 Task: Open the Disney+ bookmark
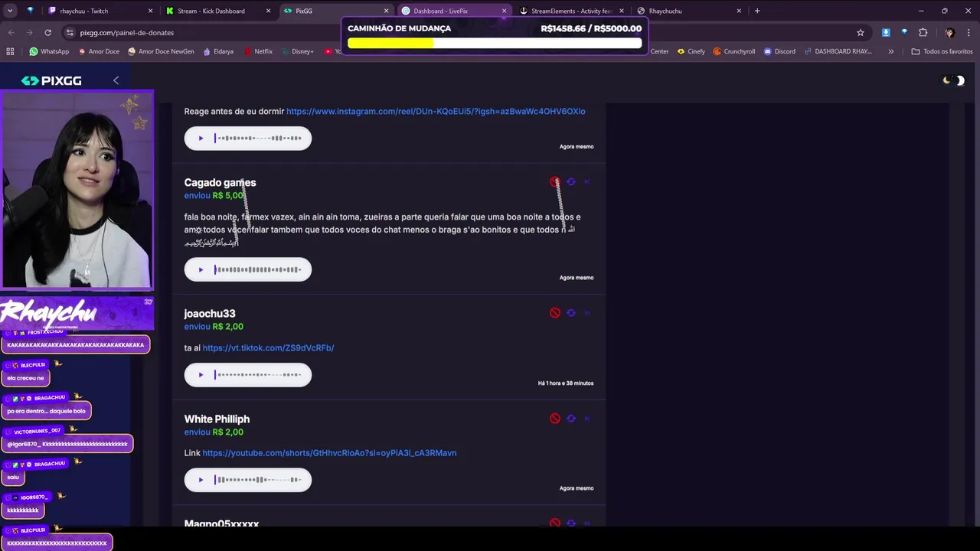click(297, 51)
